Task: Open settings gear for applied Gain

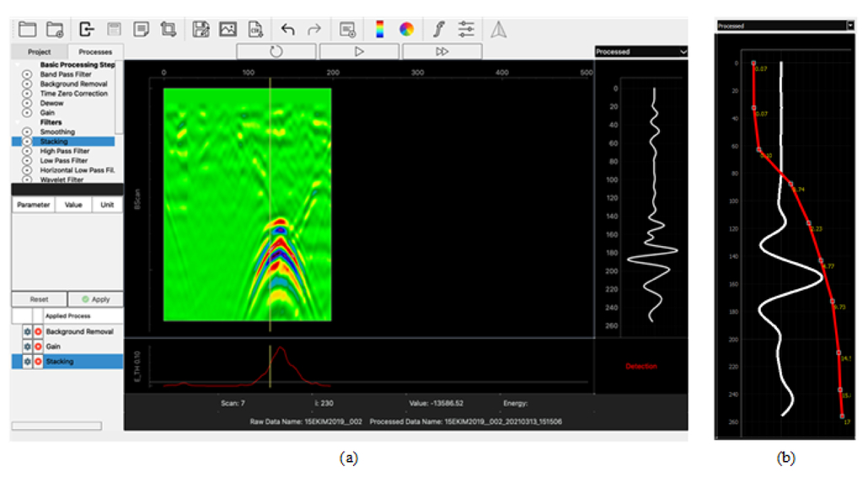Action: [27, 346]
